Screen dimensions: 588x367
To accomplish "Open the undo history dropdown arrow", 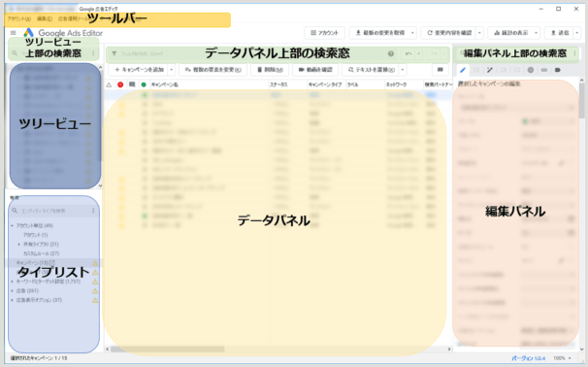I will point(419,53).
